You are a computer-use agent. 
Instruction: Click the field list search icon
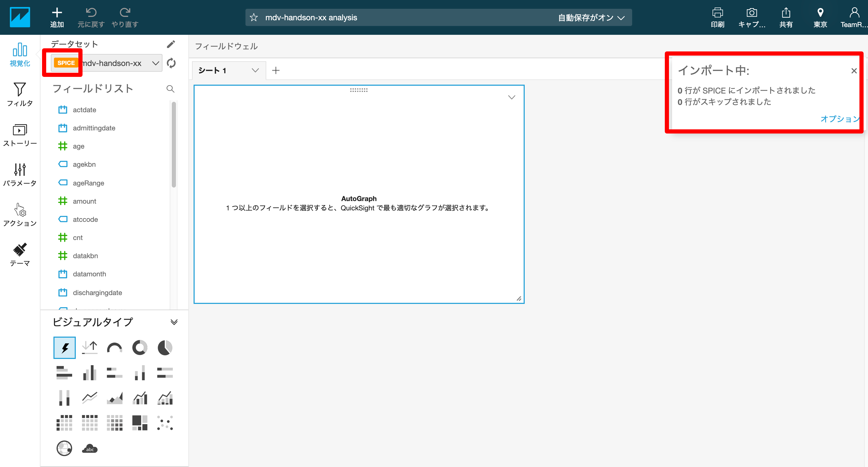click(170, 89)
